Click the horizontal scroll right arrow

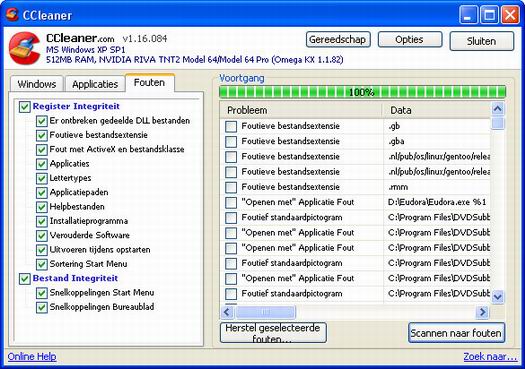(x=482, y=312)
